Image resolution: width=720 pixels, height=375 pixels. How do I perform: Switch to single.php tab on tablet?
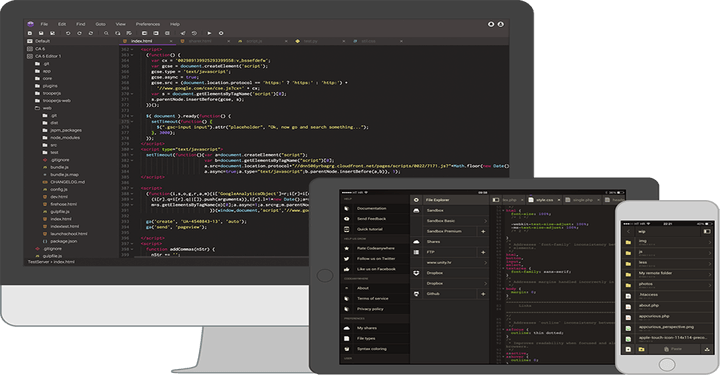[x=582, y=200]
